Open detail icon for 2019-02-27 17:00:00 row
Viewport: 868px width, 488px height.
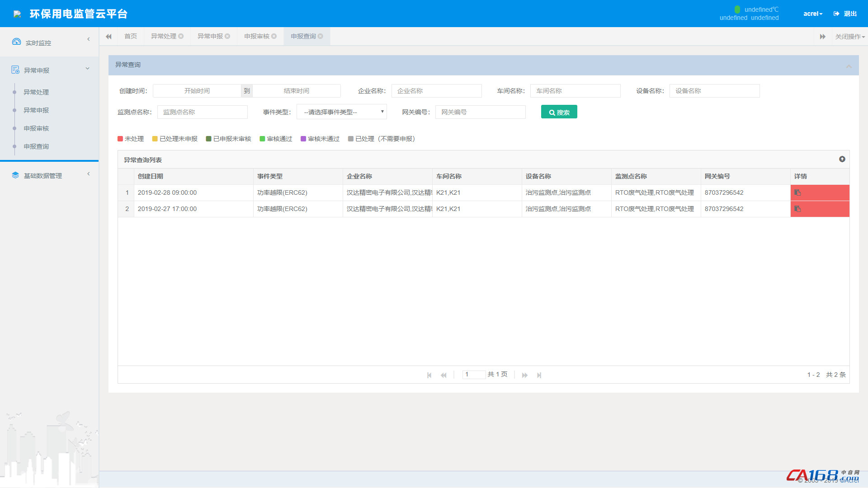point(797,209)
